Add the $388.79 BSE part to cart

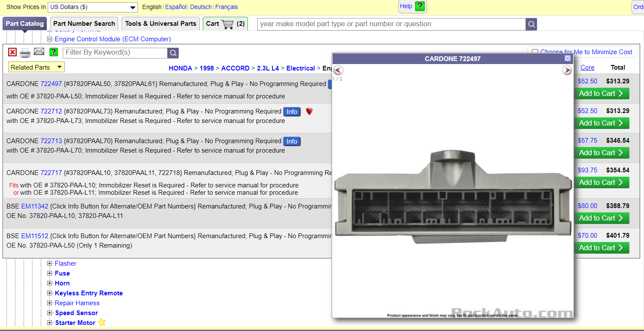601,218
